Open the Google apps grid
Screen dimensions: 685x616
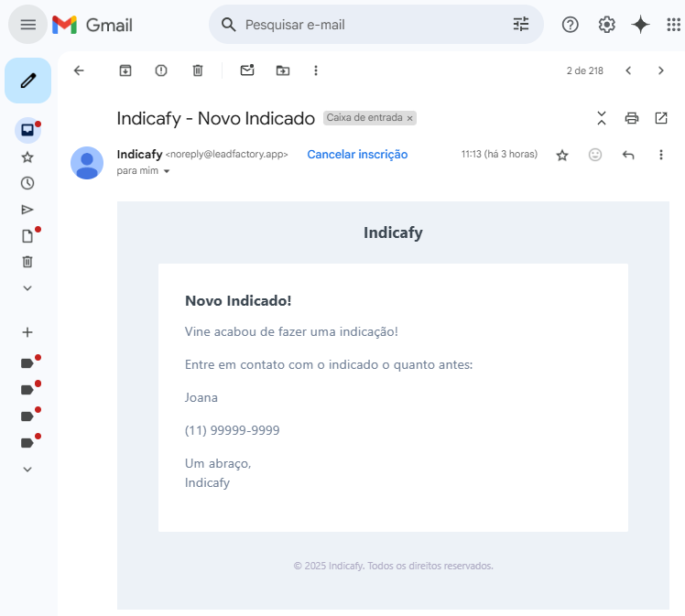(x=674, y=25)
